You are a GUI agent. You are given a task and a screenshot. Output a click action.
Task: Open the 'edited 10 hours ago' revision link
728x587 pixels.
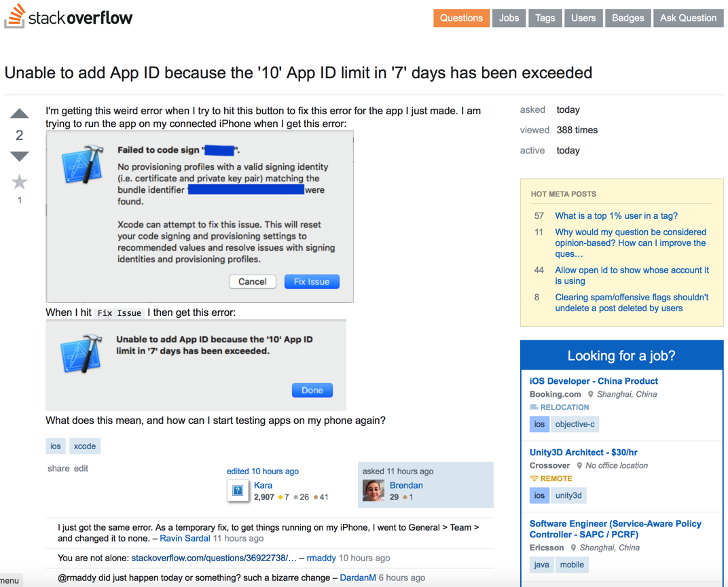click(x=262, y=471)
